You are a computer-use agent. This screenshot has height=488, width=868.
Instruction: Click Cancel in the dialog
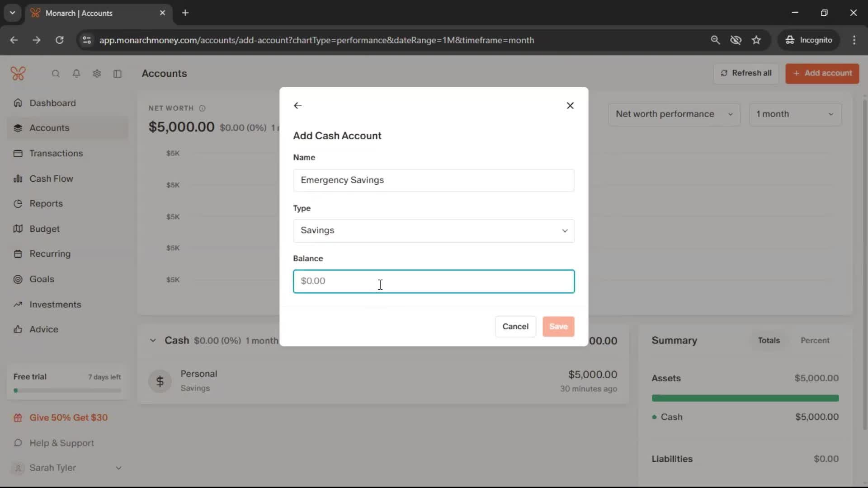515,326
